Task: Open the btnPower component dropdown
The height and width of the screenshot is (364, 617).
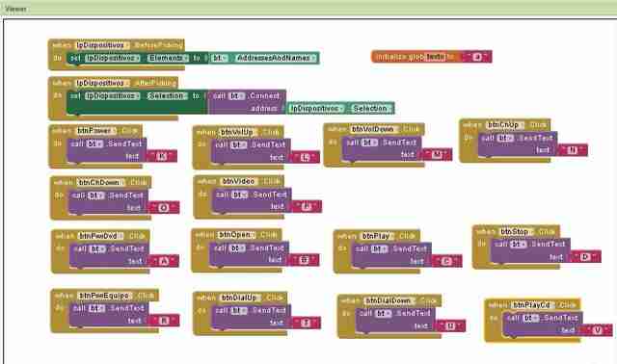Action: [96, 131]
